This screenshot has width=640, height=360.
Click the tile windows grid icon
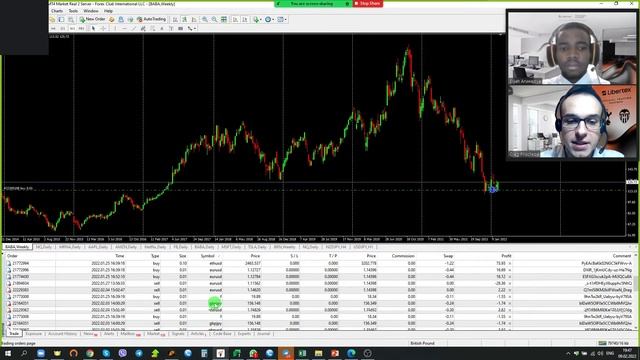(224, 19)
